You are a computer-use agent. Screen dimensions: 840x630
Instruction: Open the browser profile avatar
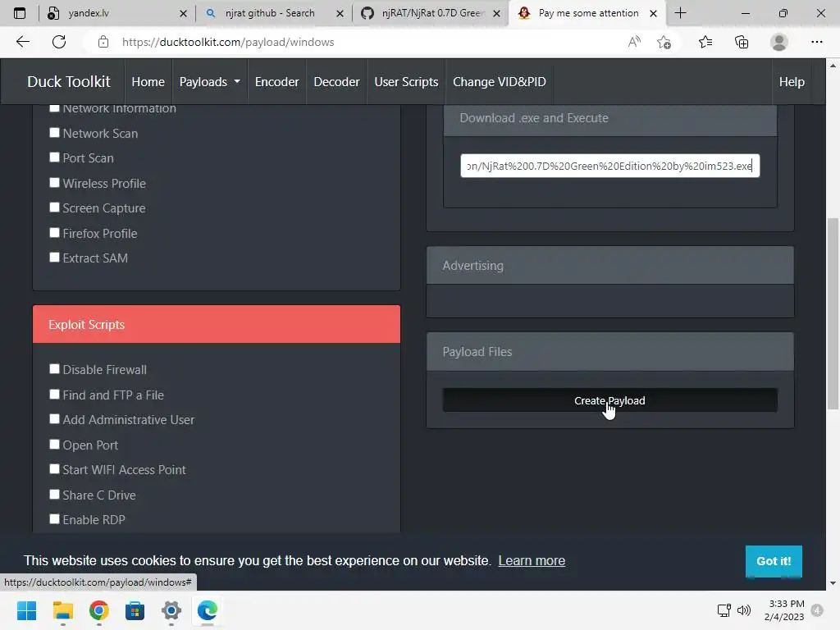778,42
